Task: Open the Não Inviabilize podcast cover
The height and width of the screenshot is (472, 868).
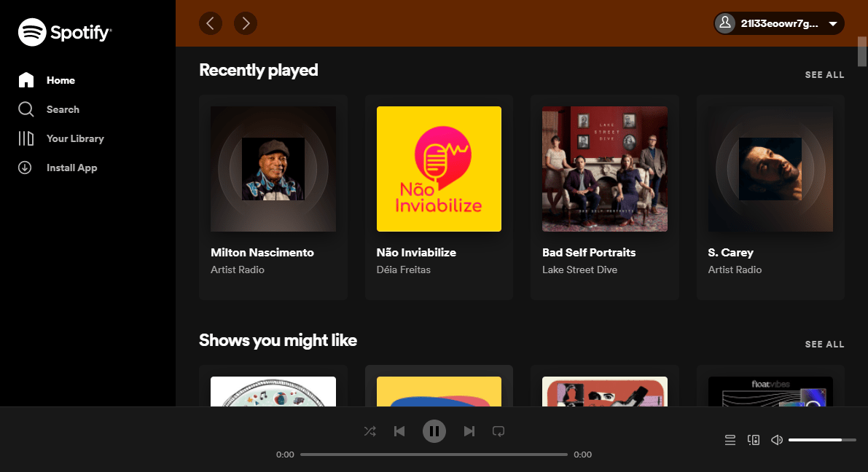Action: coord(439,169)
